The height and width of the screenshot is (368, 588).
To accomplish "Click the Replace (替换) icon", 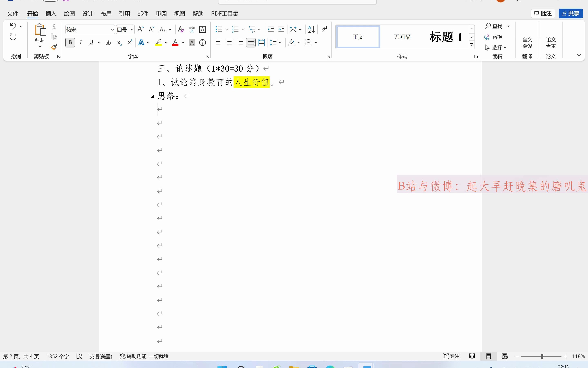I will (487, 37).
